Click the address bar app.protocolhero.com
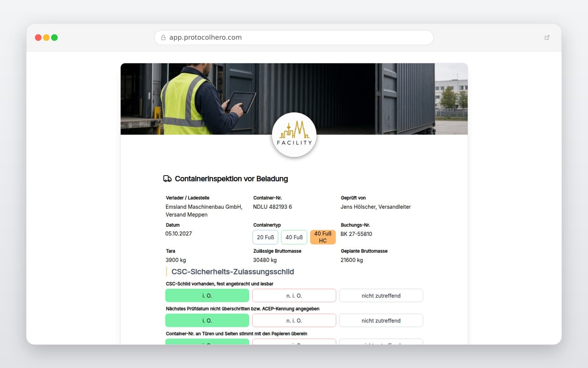The height and width of the screenshot is (368, 588). pos(294,38)
